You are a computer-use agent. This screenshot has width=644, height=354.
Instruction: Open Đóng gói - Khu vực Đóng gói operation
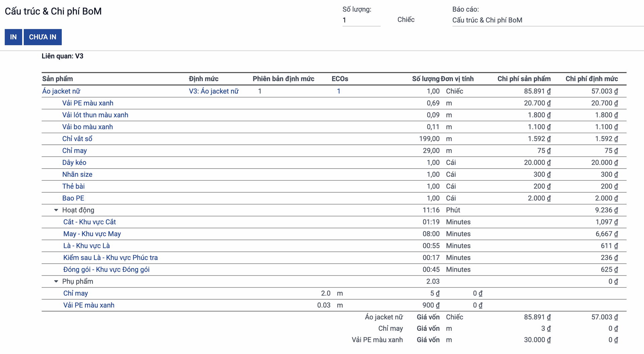[106, 270]
